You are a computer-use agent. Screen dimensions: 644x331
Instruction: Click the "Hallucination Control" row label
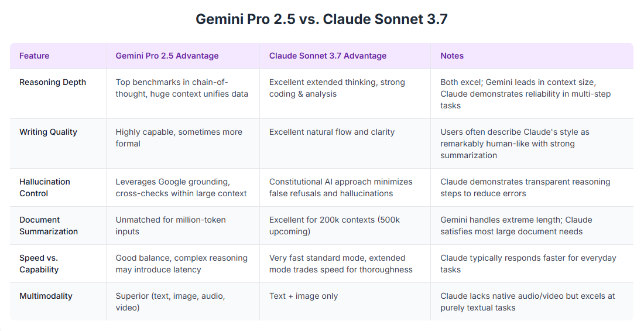(44, 187)
